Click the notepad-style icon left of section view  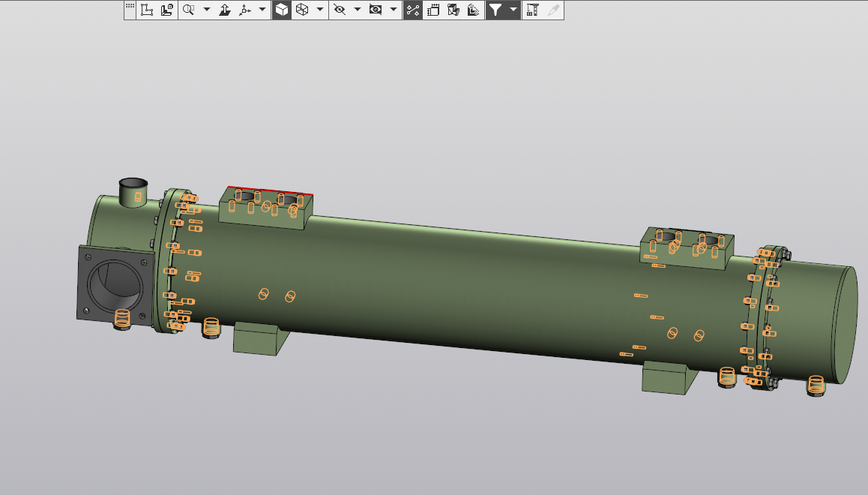(433, 10)
